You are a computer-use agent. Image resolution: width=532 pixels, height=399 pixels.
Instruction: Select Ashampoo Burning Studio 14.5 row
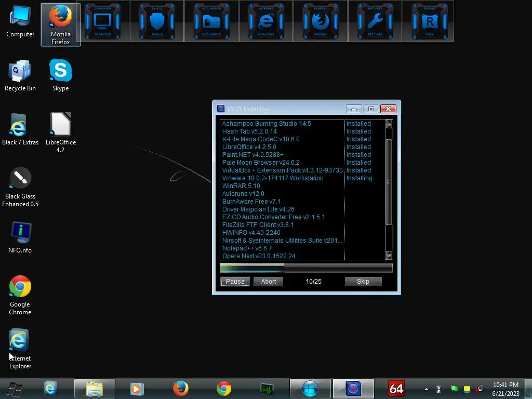point(267,124)
